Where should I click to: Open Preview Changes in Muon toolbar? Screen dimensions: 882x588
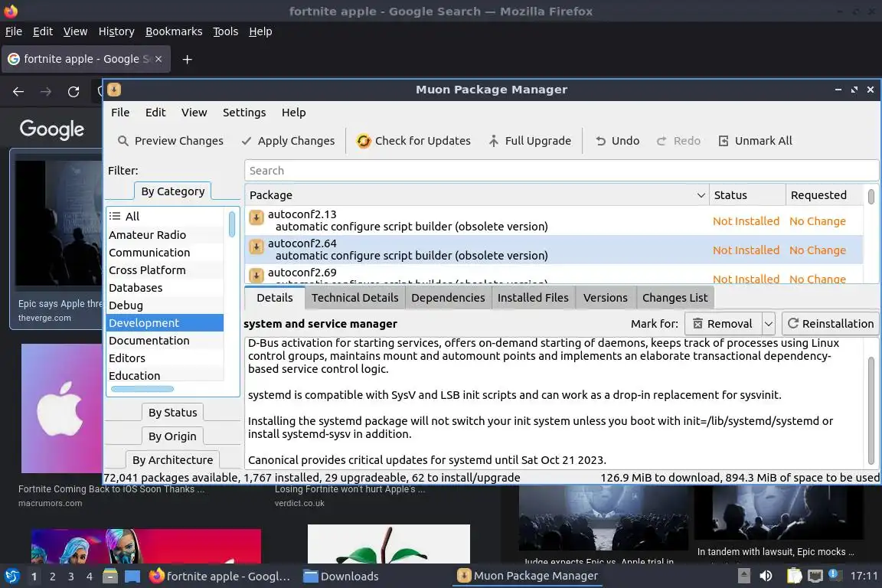coord(171,141)
